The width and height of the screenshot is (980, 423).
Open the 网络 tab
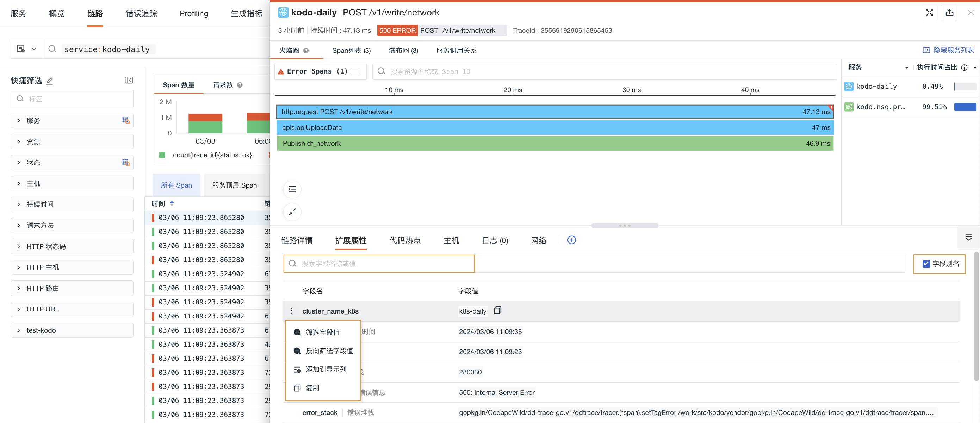tap(539, 240)
